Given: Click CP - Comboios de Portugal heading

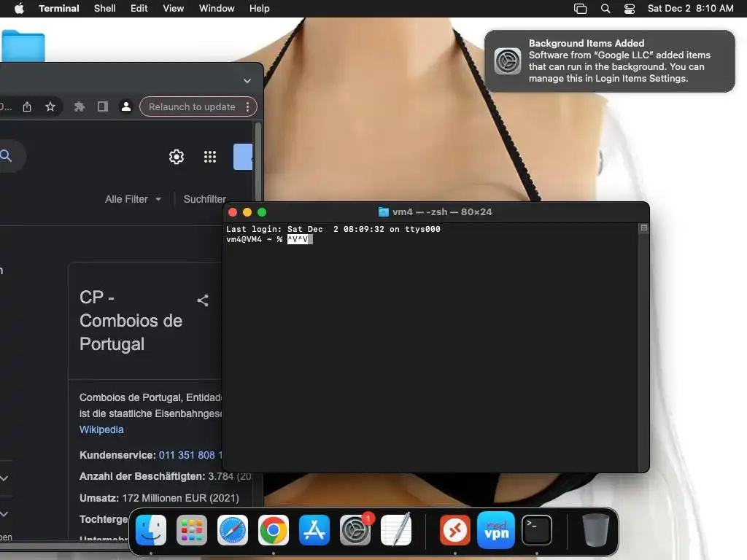Looking at the screenshot, I should [x=131, y=321].
